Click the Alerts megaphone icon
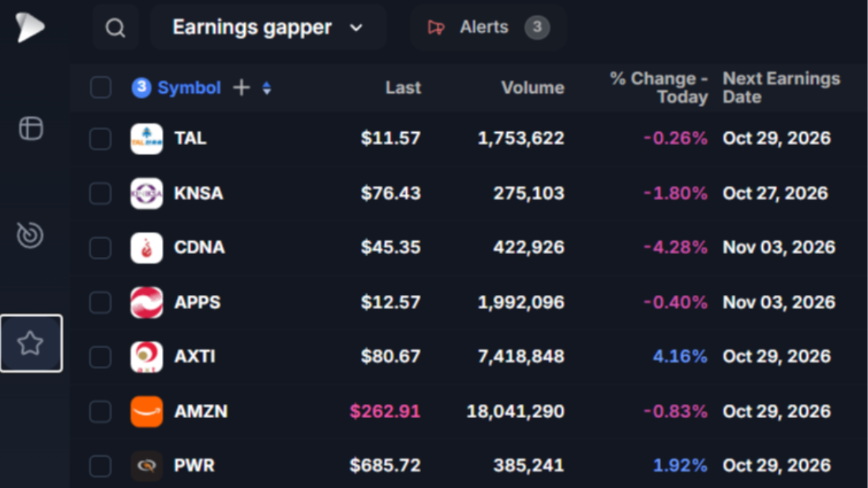 (436, 28)
